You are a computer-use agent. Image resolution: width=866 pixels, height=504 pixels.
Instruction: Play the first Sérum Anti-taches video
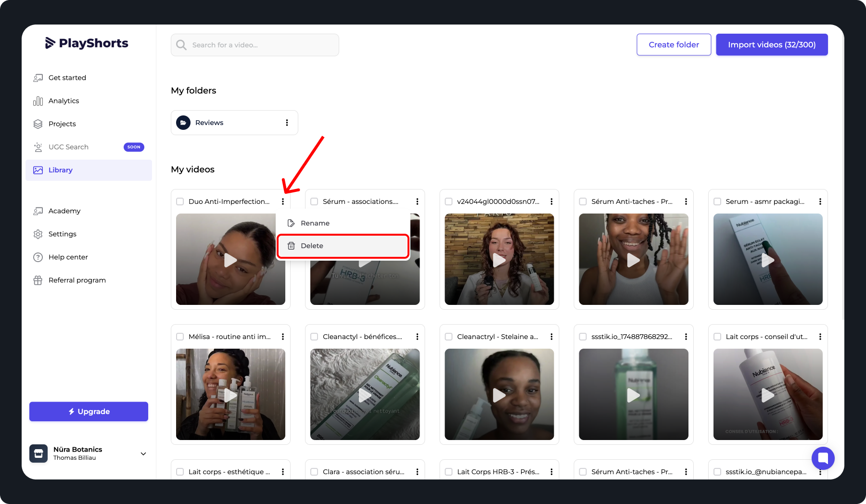point(633,259)
